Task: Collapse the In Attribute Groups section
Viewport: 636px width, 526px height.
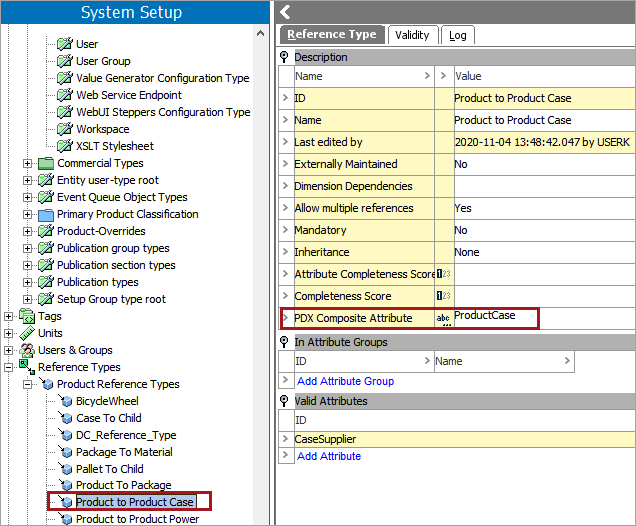Action: coord(284,342)
